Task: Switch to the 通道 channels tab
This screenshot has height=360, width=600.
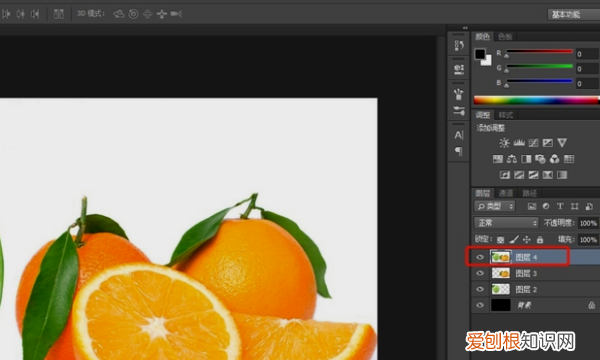Action: (505, 193)
